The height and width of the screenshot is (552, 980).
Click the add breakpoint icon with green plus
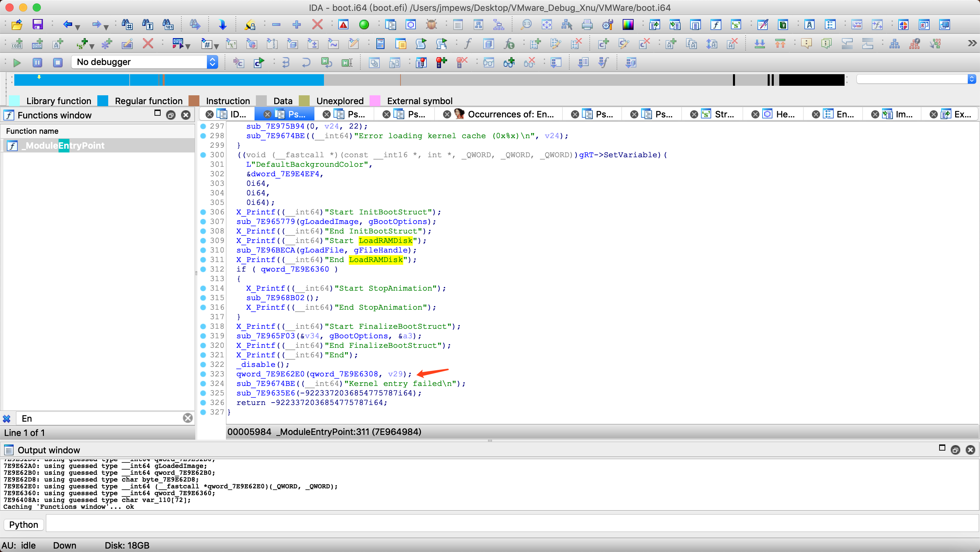(441, 63)
